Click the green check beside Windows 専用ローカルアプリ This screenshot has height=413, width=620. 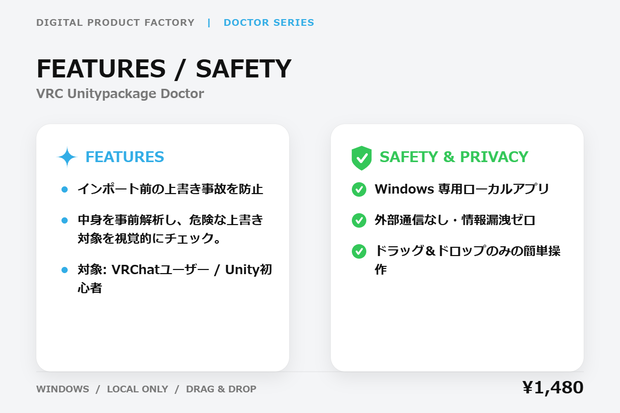[359, 189]
